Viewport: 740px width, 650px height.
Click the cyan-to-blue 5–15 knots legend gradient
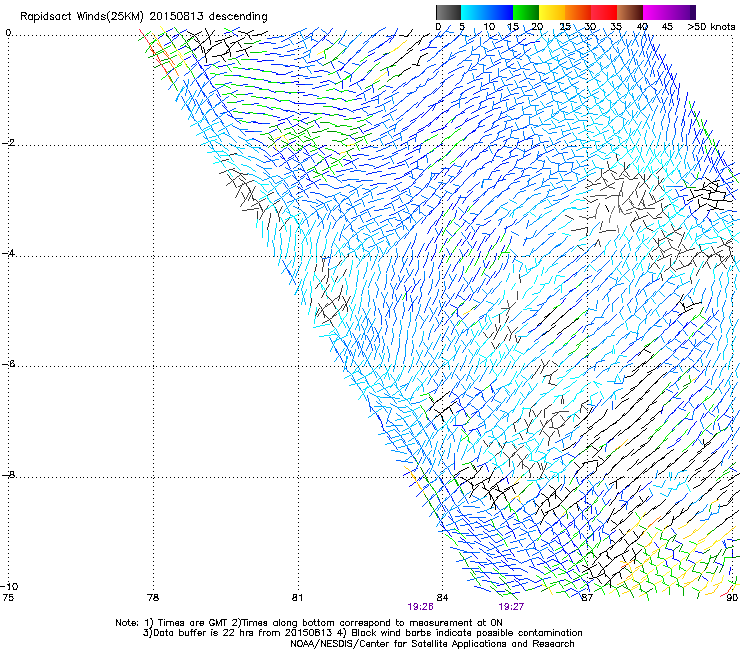tap(487, 12)
